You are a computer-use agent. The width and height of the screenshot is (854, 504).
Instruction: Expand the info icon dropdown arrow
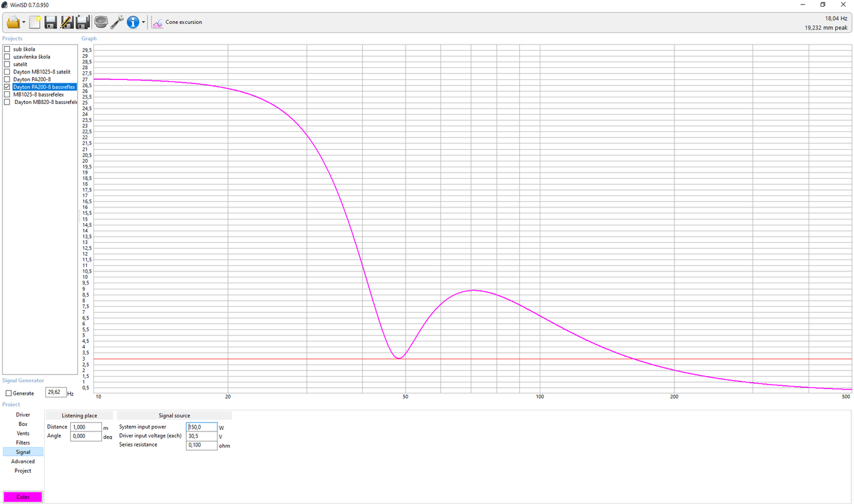pos(143,23)
